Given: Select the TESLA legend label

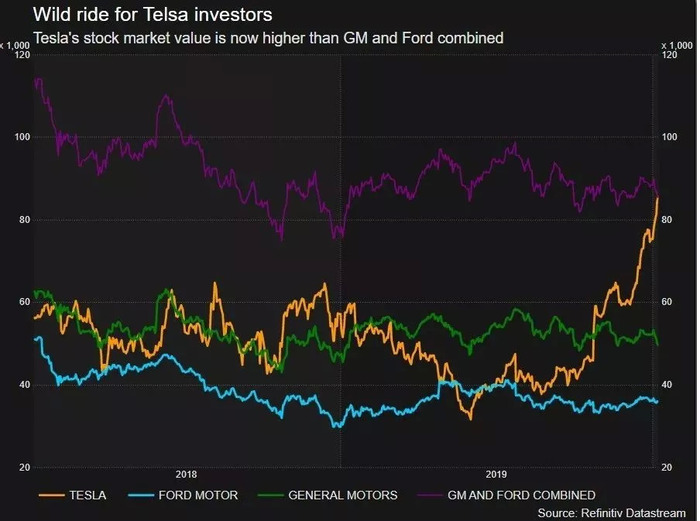Looking at the screenshot, I should 88,495.
